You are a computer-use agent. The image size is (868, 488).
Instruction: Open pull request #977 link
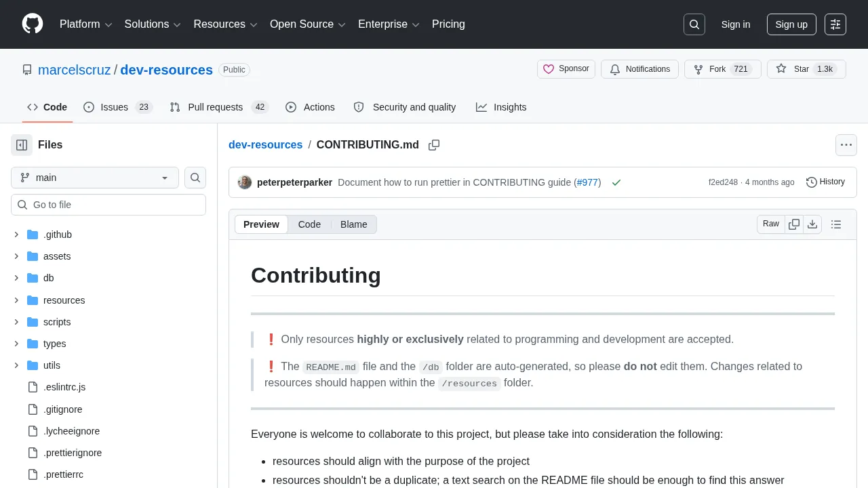point(587,182)
